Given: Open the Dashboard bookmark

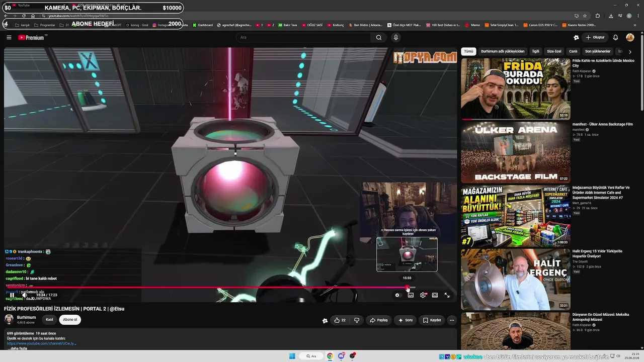Looking at the screenshot, I should [202, 25].
